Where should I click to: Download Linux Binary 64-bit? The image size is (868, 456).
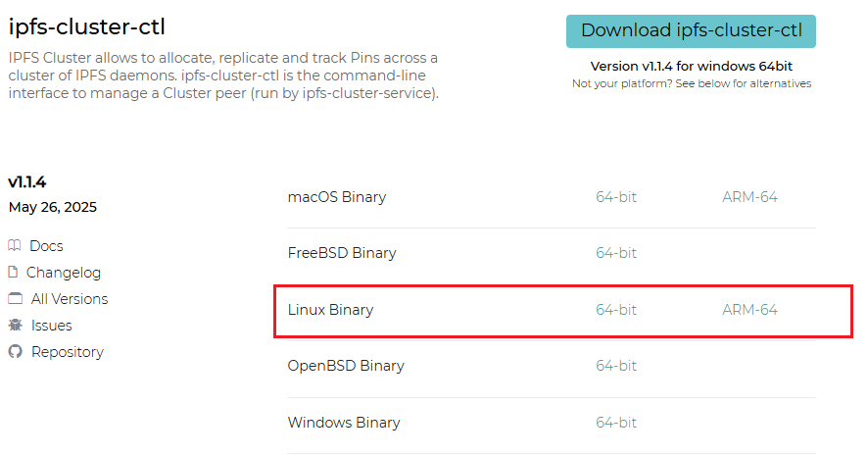point(616,310)
